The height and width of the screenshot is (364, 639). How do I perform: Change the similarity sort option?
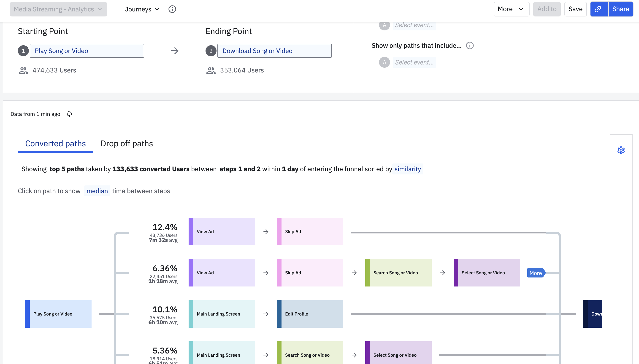coord(407,169)
